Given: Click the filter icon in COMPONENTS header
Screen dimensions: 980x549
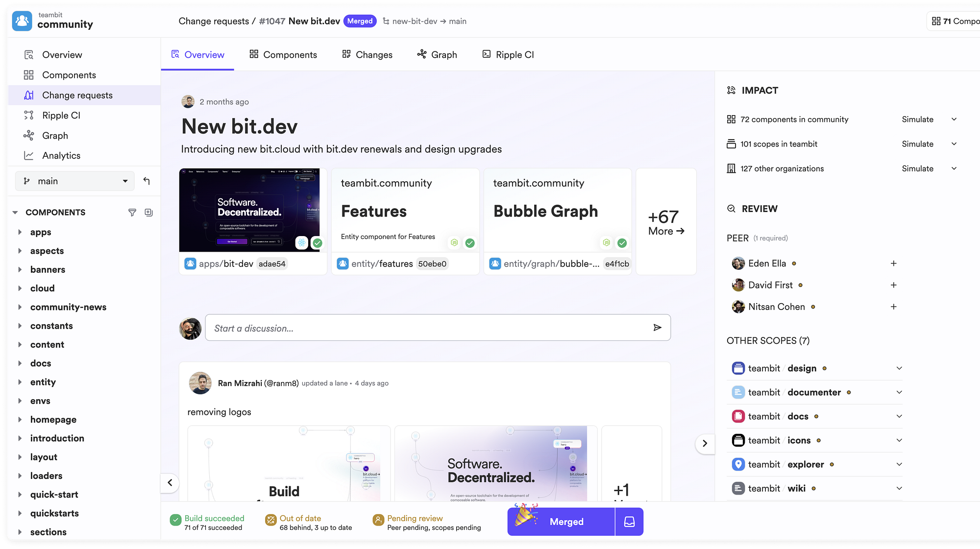Looking at the screenshot, I should pos(132,213).
